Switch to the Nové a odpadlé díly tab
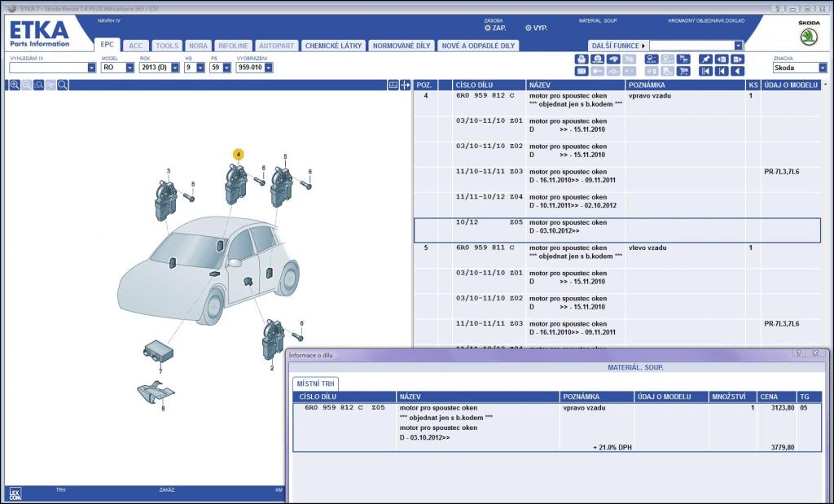Screen dimensions: 834x504 [479, 46]
